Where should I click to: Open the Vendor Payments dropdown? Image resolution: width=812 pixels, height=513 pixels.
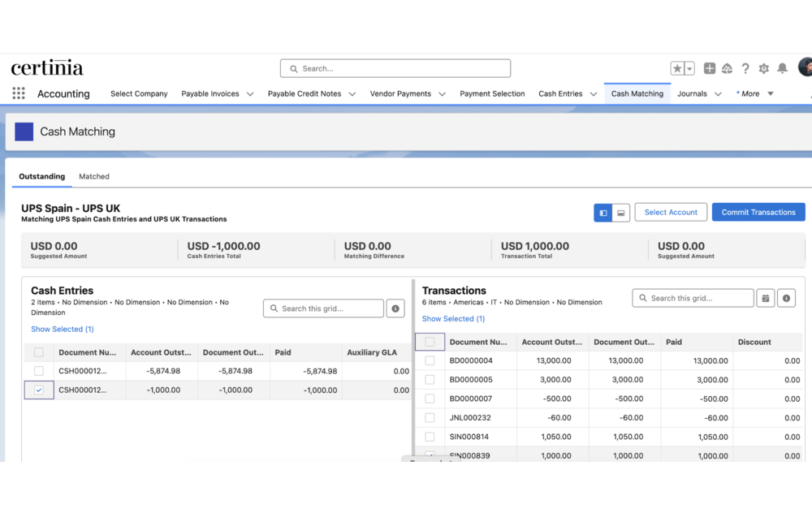point(407,93)
